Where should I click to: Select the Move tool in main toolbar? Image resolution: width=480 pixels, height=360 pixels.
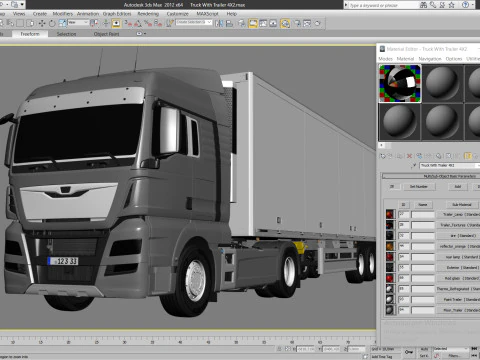42,23
